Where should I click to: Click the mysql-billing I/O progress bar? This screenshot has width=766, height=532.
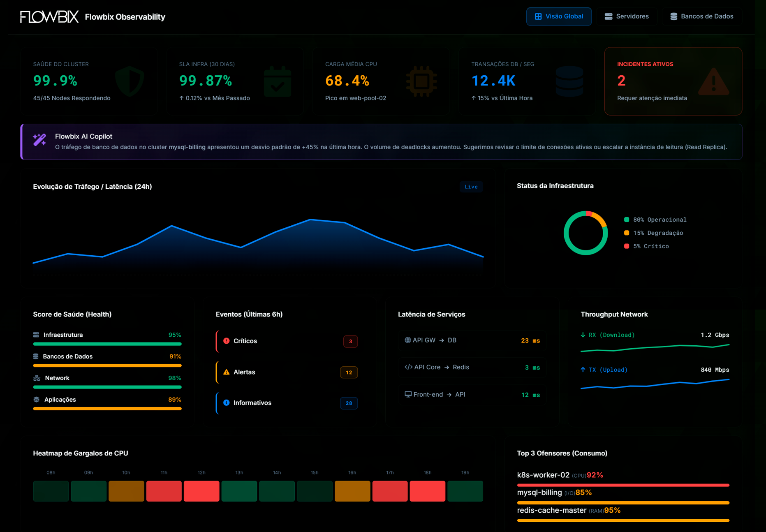[x=623, y=502]
